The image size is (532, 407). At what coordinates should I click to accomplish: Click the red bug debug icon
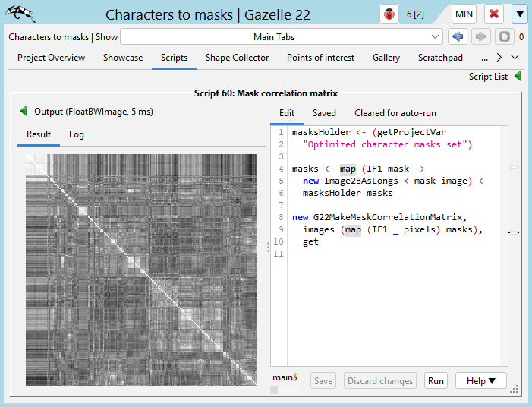(x=389, y=14)
